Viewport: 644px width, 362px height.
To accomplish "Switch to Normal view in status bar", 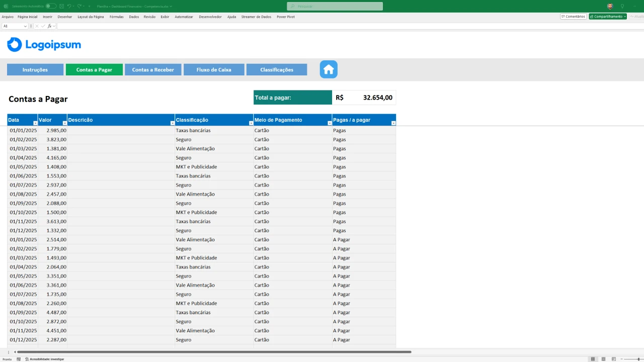I will [x=593, y=359].
